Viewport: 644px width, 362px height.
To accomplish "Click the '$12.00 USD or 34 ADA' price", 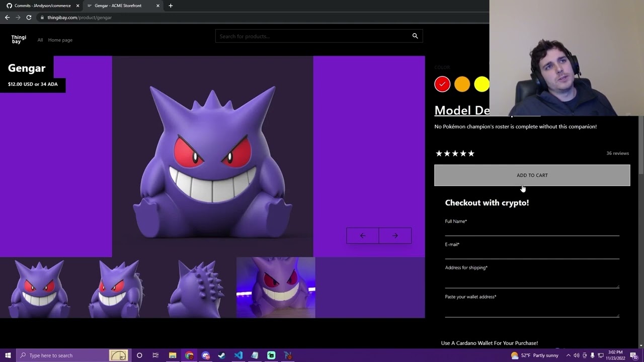I will [33, 84].
